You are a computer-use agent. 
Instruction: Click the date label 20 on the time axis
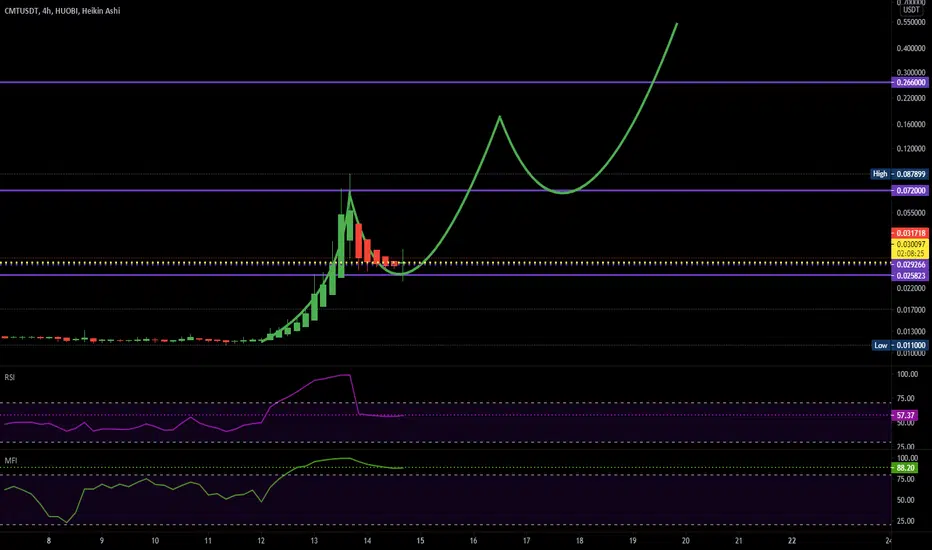(685, 540)
